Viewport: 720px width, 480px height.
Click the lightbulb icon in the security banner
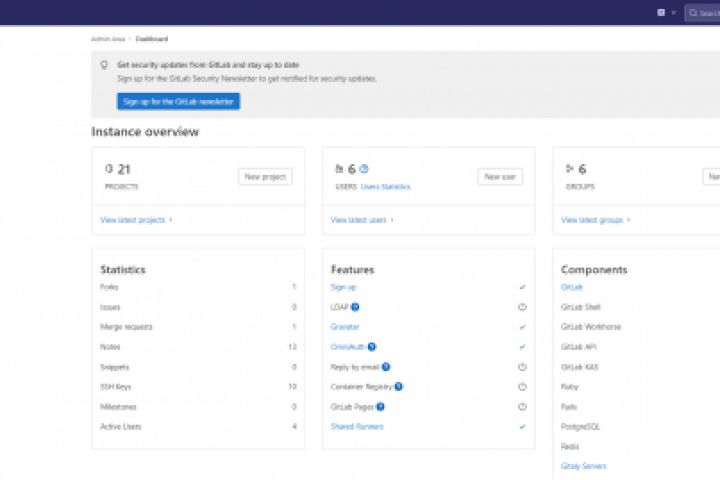[x=104, y=65]
